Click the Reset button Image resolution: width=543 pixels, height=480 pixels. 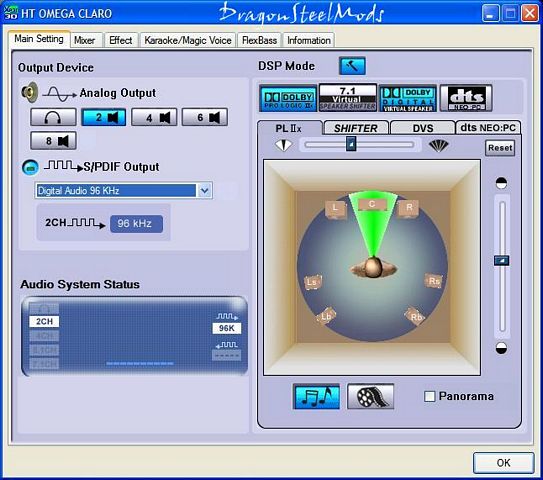click(x=500, y=148)
